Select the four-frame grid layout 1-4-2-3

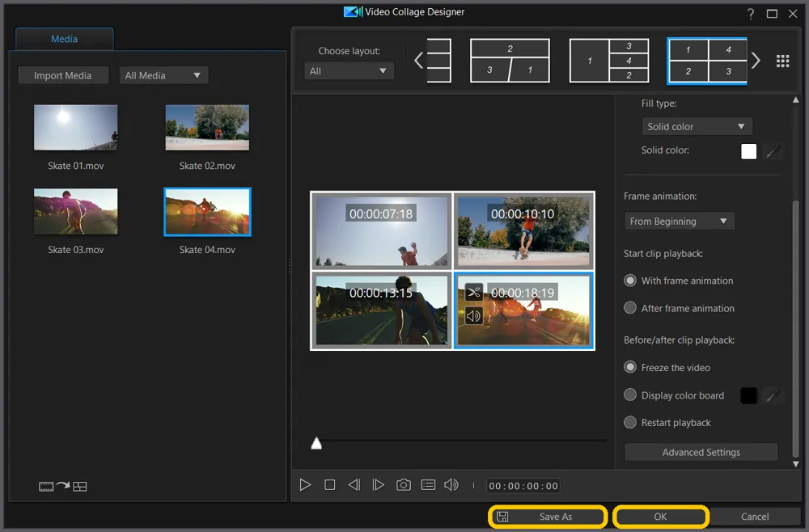[x=707, y=61]
